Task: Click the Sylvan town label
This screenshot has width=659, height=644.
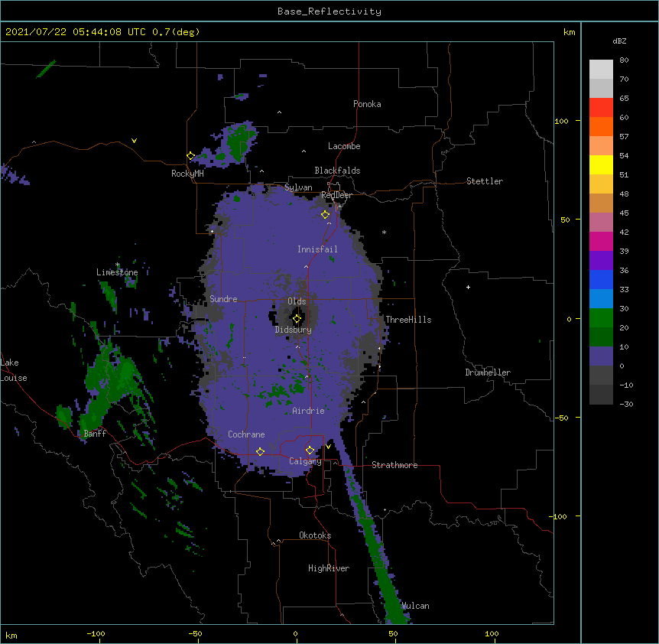Action: click(298, 187)
